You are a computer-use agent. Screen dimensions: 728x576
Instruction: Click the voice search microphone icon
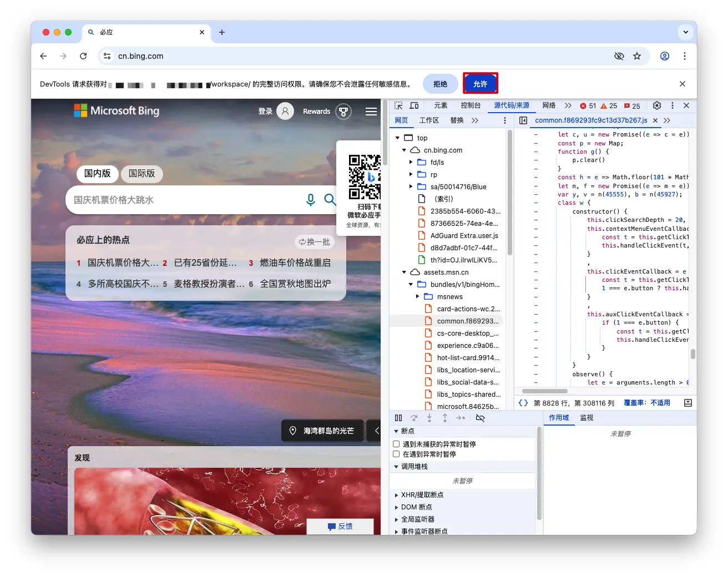click(x=311, y=200)
